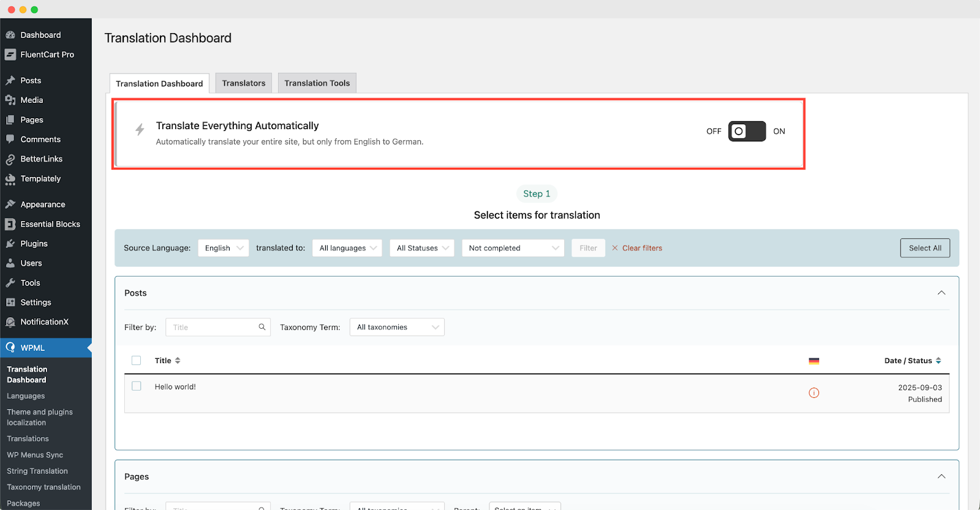980x510 pixels.
Task: Open the Source Language English dropdown
Action: [x=223, y=248]
